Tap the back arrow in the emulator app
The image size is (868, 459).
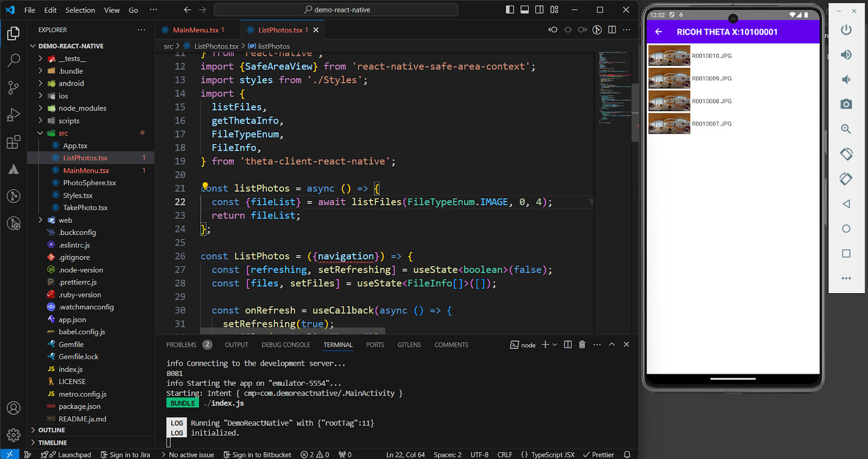(659, 32)
